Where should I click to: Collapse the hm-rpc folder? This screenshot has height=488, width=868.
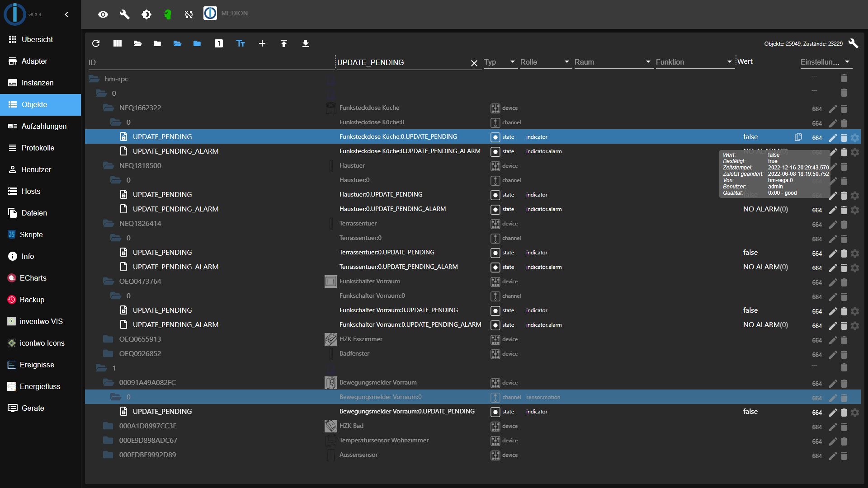click(x=94, y=79)
